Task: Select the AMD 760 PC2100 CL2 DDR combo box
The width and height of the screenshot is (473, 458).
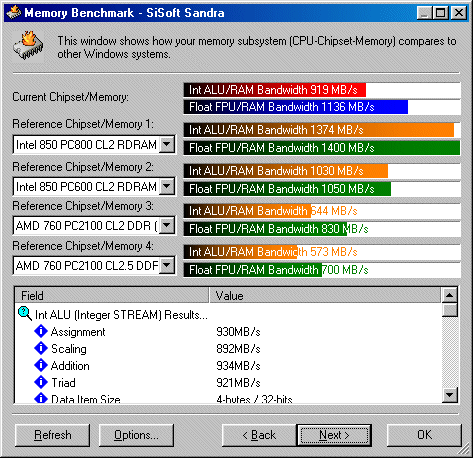Action: click(94, 226)
